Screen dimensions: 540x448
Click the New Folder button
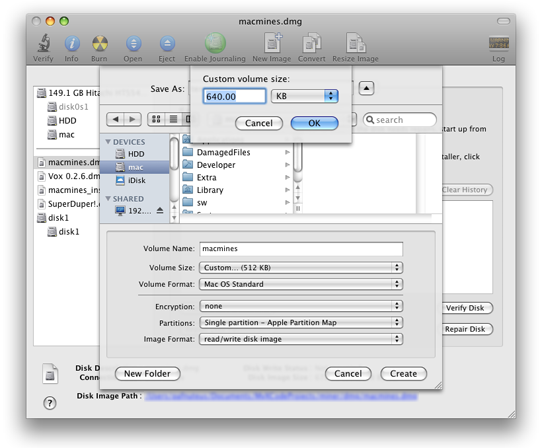[x=147, y=374]
